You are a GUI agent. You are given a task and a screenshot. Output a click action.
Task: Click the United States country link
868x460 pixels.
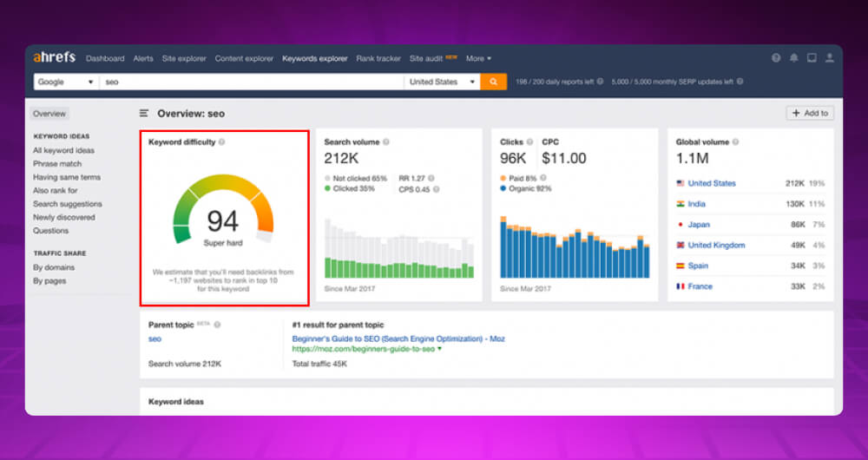tap(712, 183)
